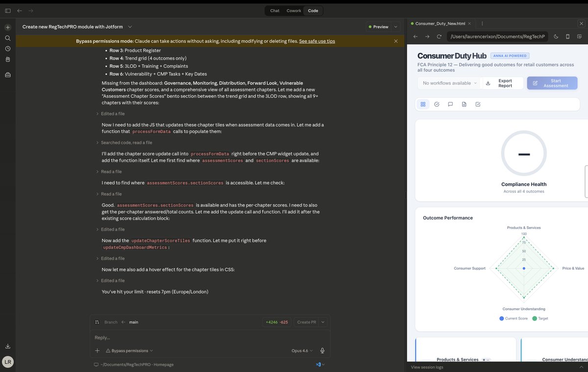The width and height of the screenshot is (588, 372).
Task: Expand the first 'Read a file' step
Action: 109,172
